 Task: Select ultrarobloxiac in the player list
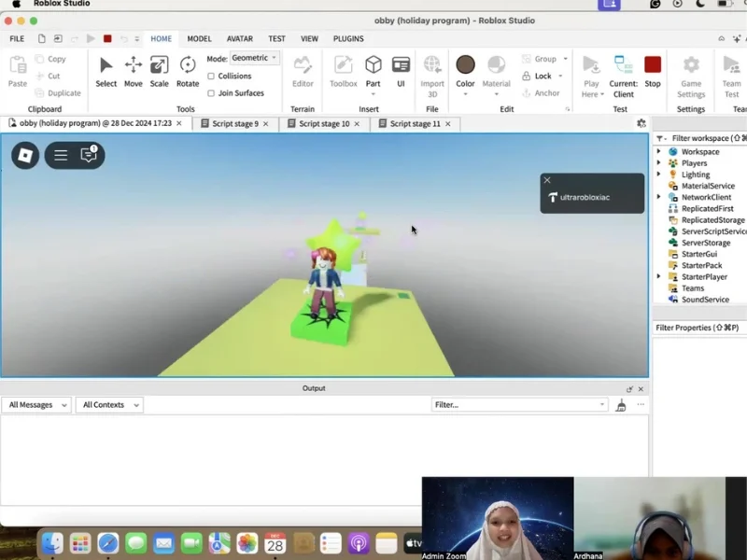tap(585, 197)
